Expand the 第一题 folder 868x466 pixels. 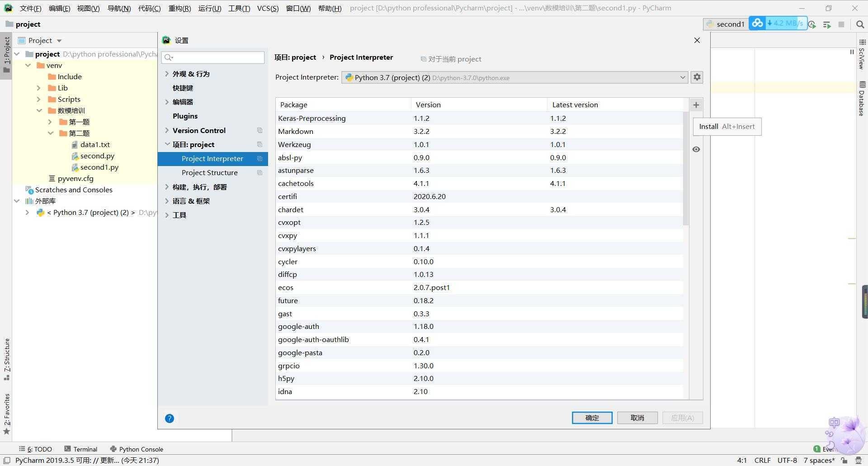pos(50,122)
